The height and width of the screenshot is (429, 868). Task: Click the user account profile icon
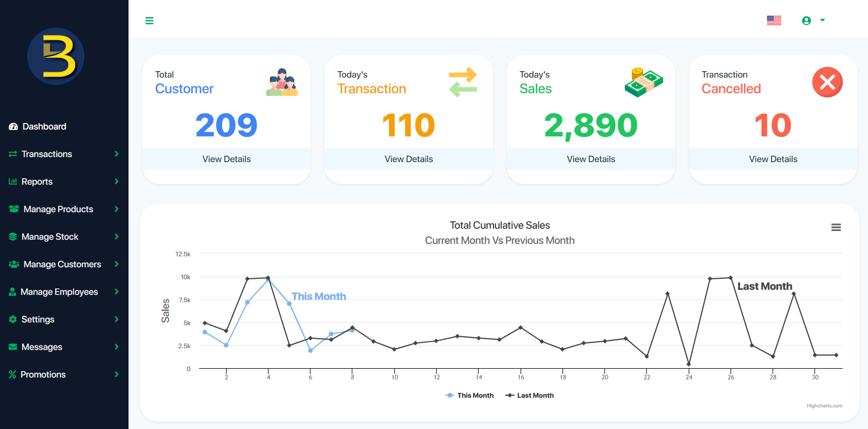tap(806, 20)
